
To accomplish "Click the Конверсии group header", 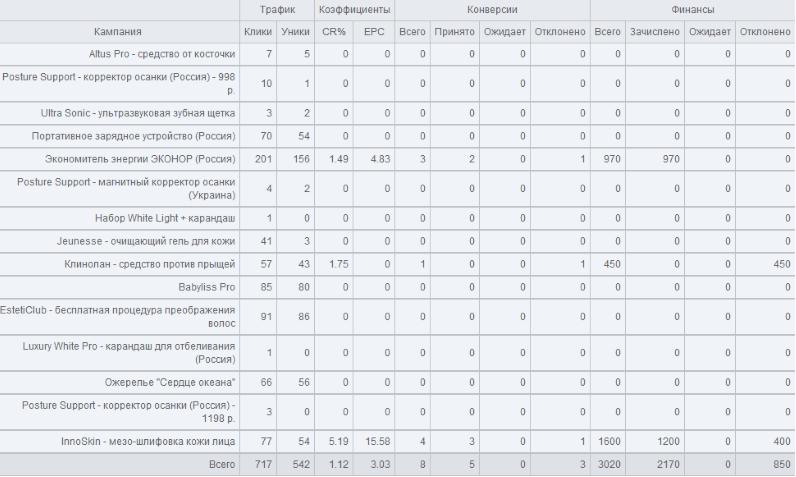I will click(x=492, y=10).
